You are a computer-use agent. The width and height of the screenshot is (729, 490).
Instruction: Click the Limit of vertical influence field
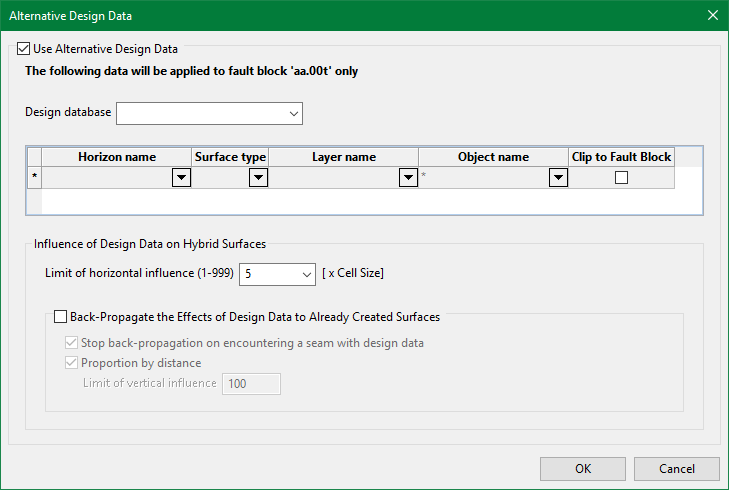[x=251, y=384]
